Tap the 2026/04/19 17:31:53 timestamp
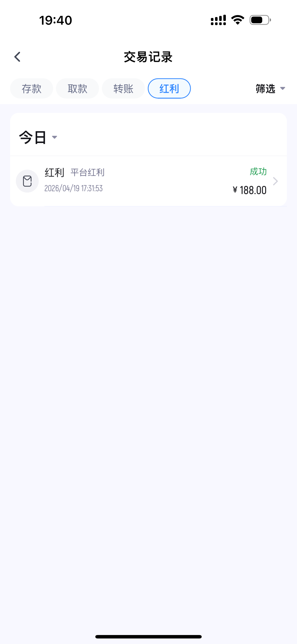This screenshot has width=297, height=644. (73, 188)
